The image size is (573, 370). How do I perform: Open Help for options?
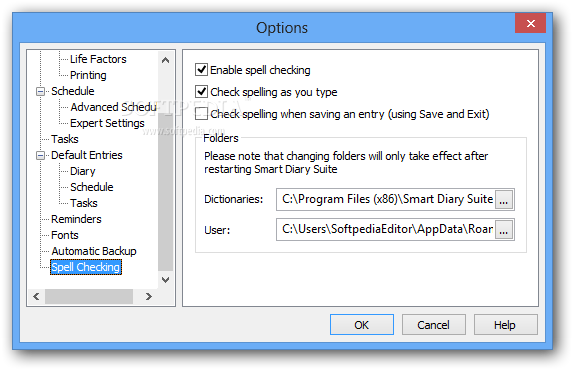(x=505, y=325)
